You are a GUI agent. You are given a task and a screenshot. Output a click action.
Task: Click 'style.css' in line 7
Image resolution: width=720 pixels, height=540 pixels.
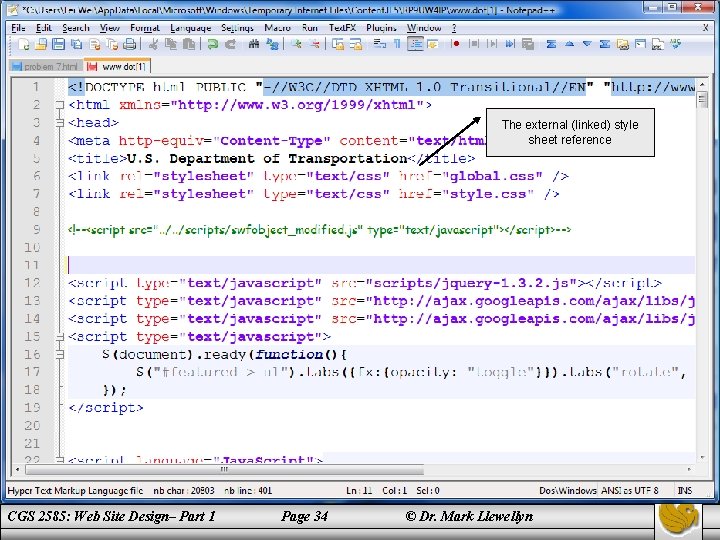tap(487, 194)
